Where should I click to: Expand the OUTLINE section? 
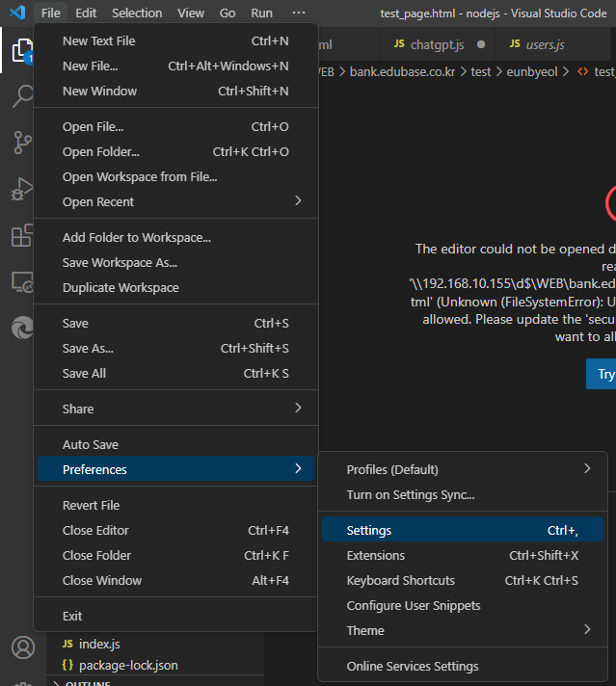pos(88,682)
